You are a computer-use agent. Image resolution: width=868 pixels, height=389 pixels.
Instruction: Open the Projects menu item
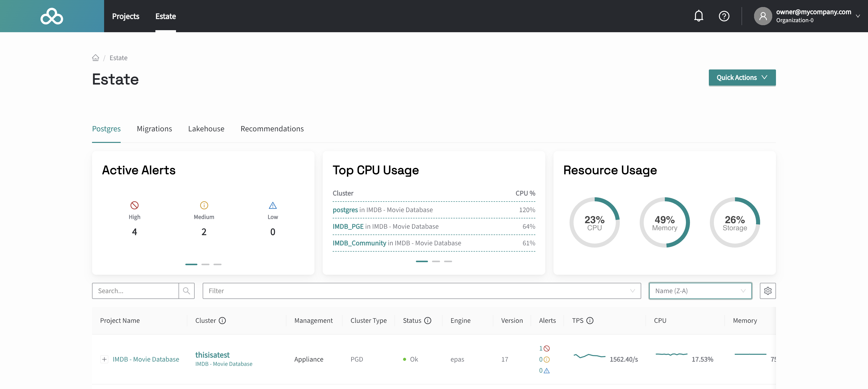pyautogui.click(x=125, y=16)
